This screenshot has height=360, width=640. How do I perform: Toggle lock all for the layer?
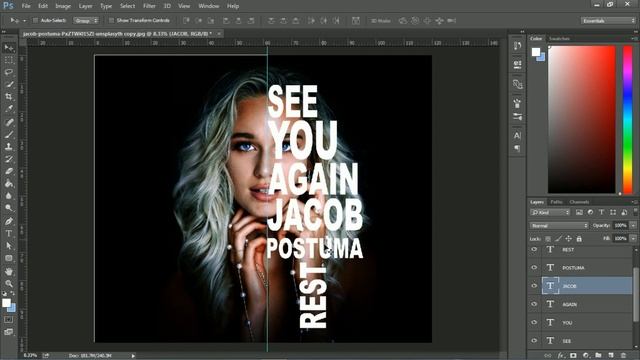579,239
